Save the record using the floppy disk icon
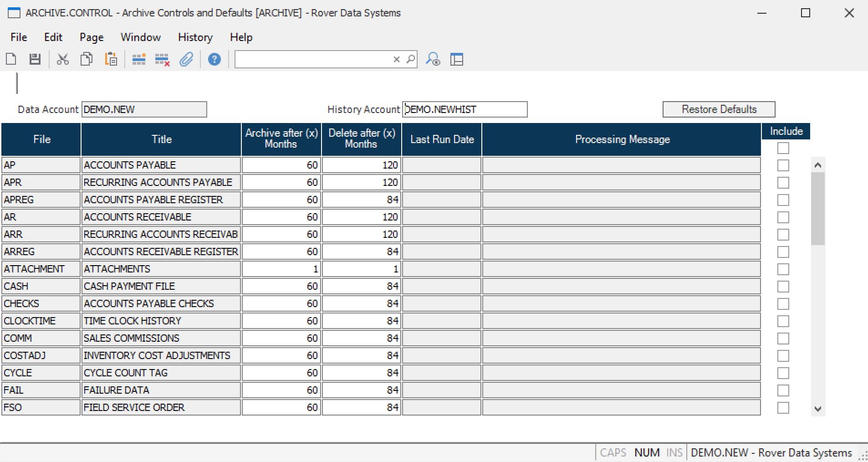The height and width of the screenshot is (462, 868). tap(35, 59)
